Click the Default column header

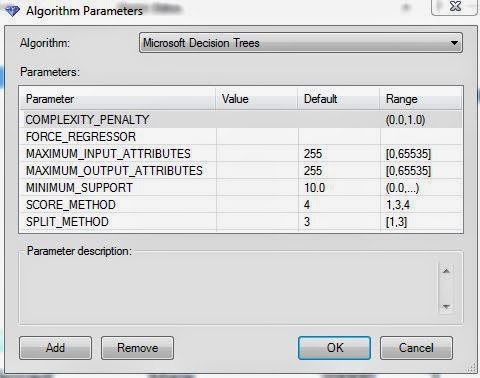(x=339, y=99)
